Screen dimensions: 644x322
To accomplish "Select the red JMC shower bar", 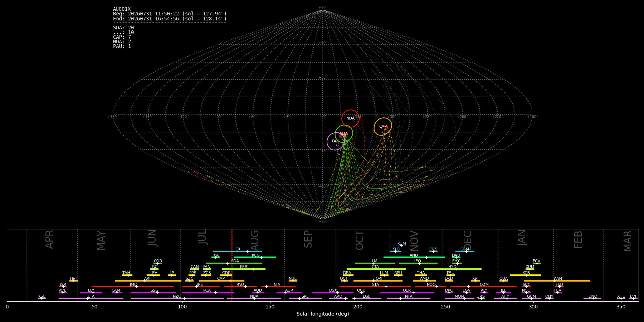I will point(133,287).
